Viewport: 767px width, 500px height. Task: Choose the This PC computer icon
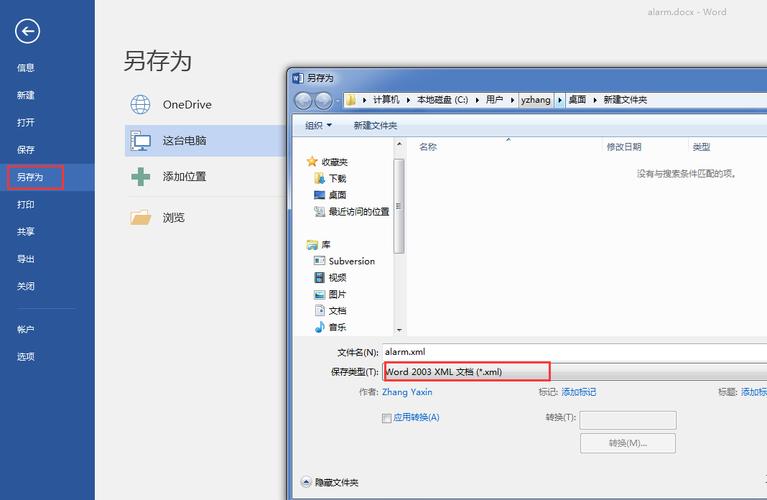pos(140,141)
